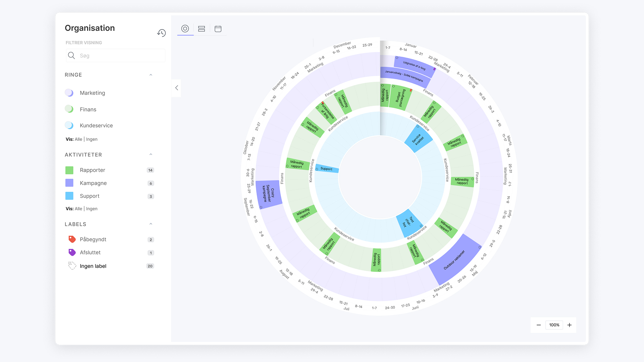Switch to the list rows view
Screen dimensions: 644x362
[x=202, y=29]
